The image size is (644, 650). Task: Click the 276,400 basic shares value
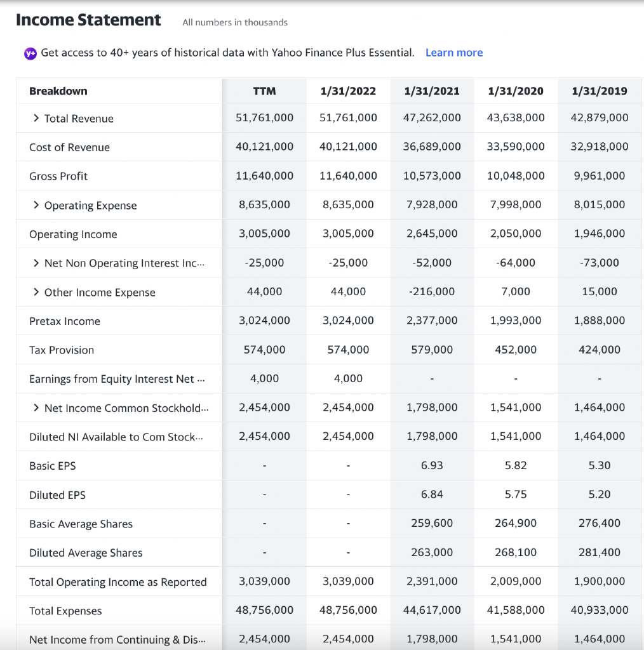[x=600, y=523]
